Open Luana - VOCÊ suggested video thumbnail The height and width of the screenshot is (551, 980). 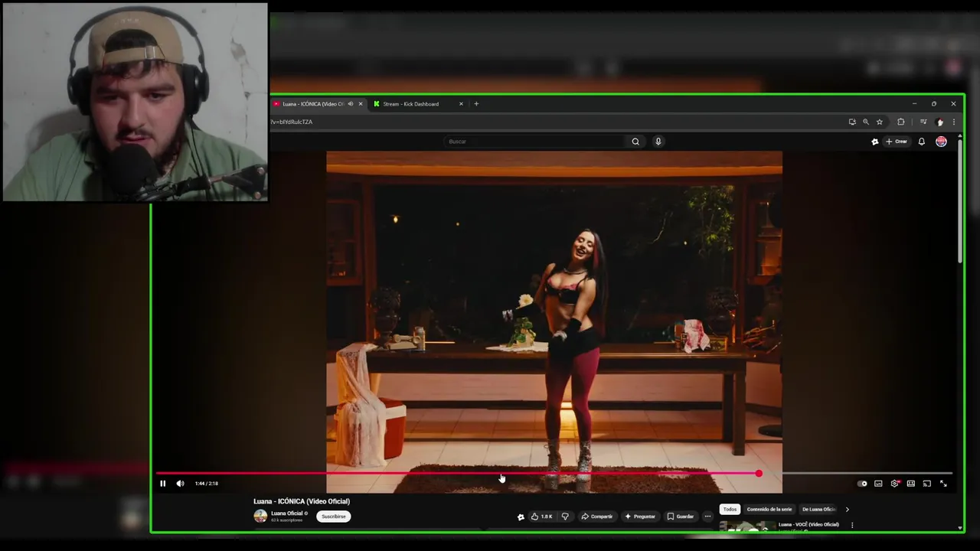747,527
